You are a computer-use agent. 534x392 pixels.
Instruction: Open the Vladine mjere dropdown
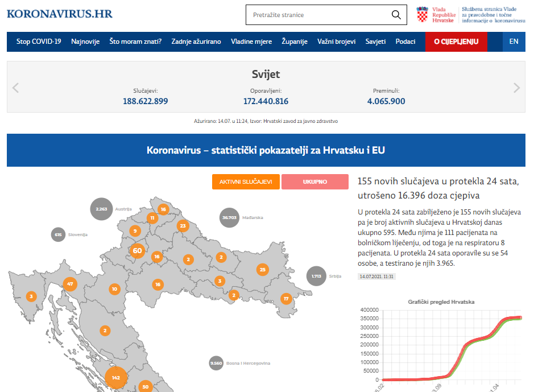(251, 41)
